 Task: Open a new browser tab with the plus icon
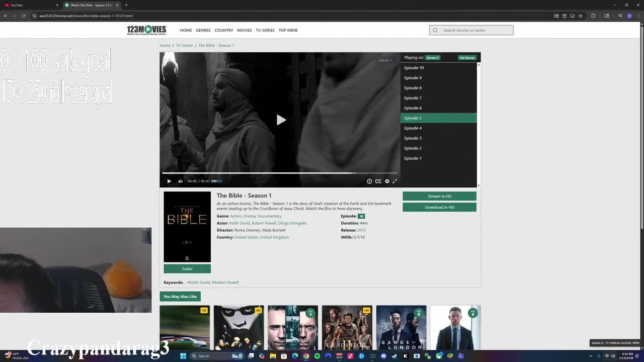[126, 5]
